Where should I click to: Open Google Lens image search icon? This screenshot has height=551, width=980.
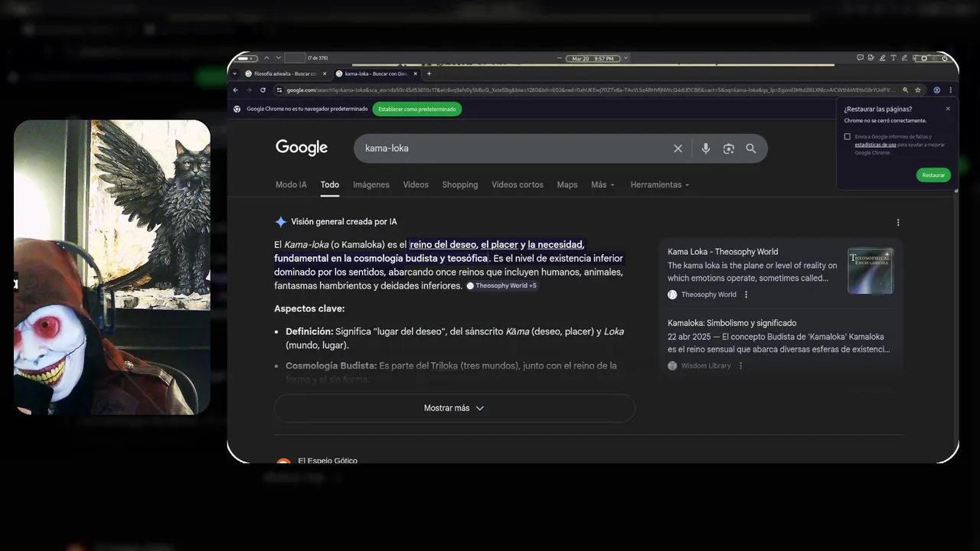728,148
